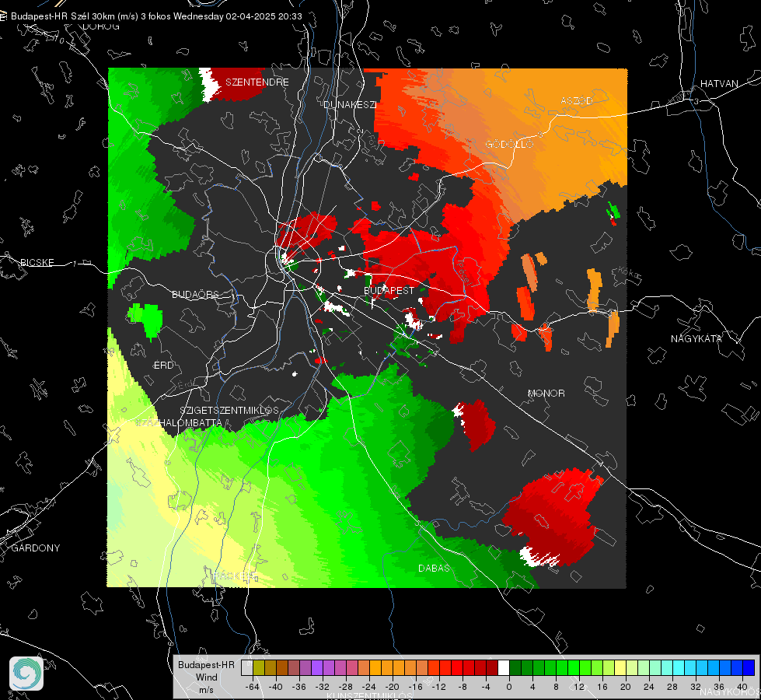
Task: Click the swirl logo icon at bottom left
Action: 26,674
